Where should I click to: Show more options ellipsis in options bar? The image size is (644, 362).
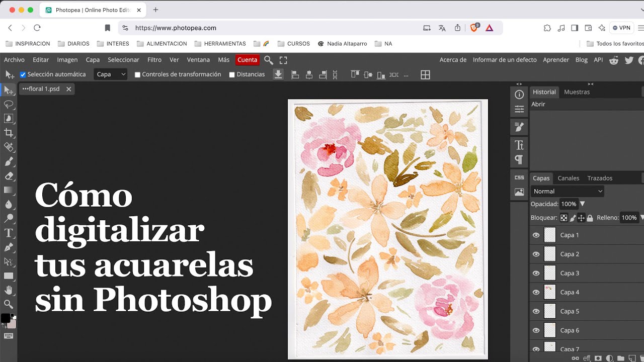[x=406, y=75]
